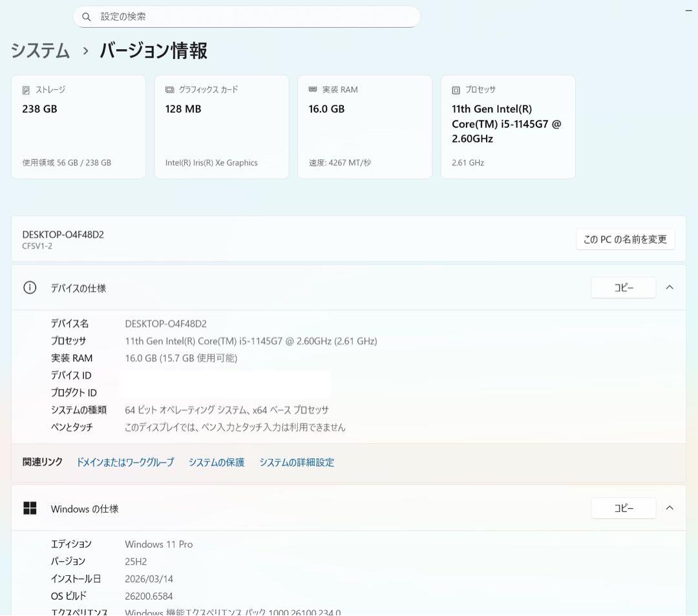Click the デバイス ID label

(x=71, y=376)
